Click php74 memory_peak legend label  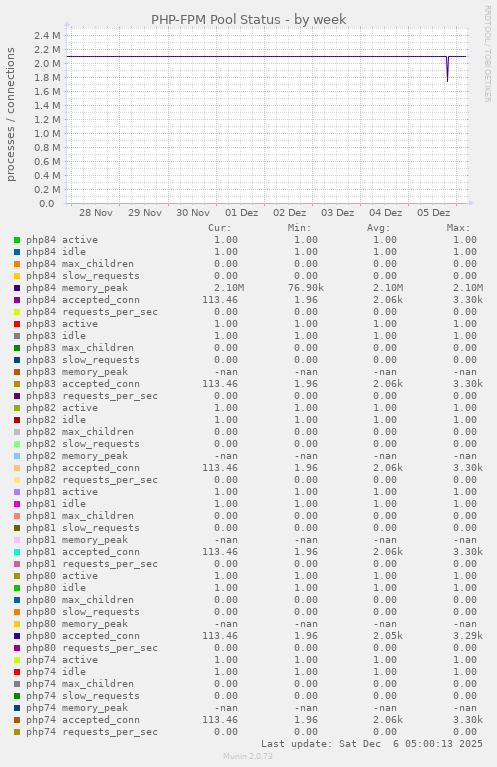[77, 708]
